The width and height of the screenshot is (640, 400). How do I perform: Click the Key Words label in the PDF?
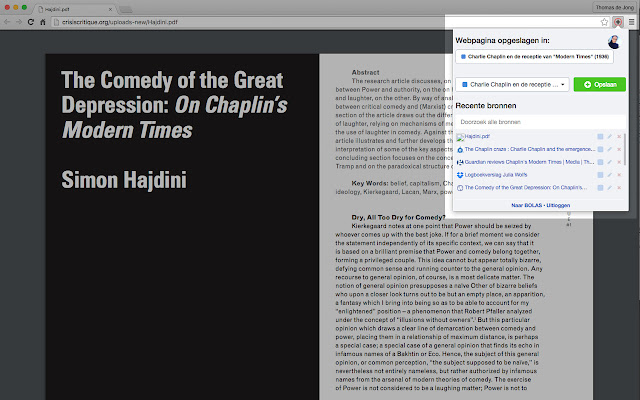pos(370,183)
